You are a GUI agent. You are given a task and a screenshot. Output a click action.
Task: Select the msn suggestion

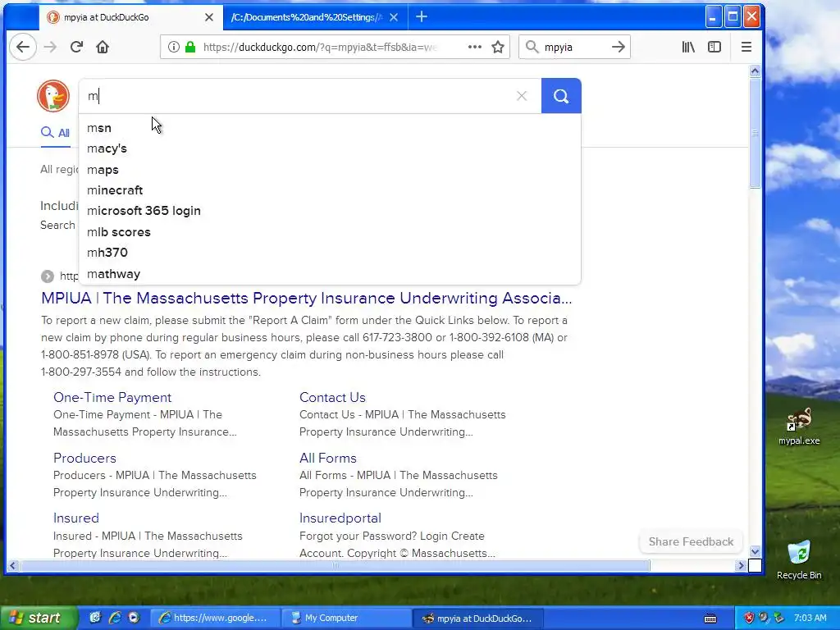click(330, 128)
